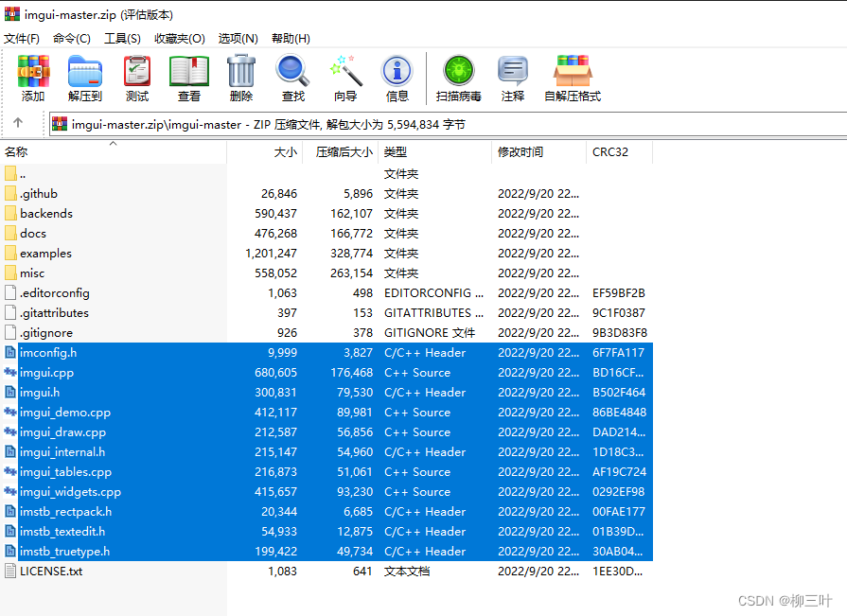Image resolution: width=847 pixels, height=616 pixels.
Task: Click the 添加 (Add) archive icon
Action: click(x=33, y=79)
